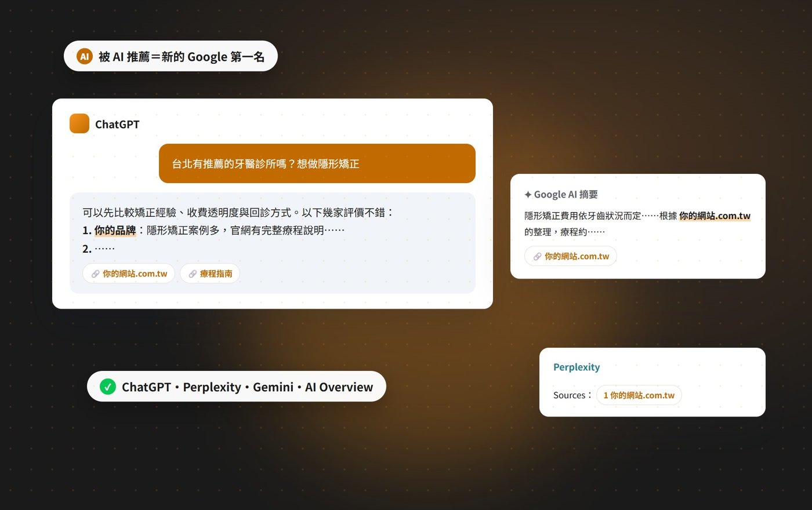The image size is (812, 510).
Task: Click the orange AI badge icon
Action: (x=85, y=56)
